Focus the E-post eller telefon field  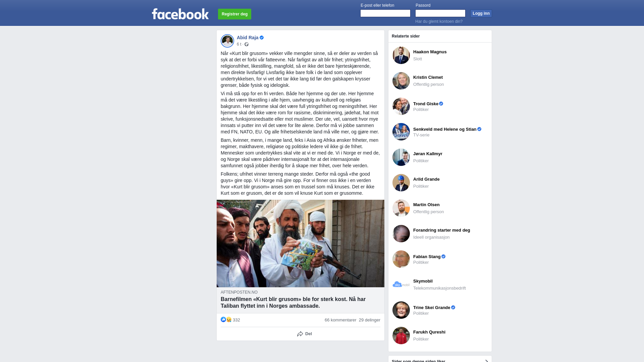pyautogui.click(x=385, y=13)
